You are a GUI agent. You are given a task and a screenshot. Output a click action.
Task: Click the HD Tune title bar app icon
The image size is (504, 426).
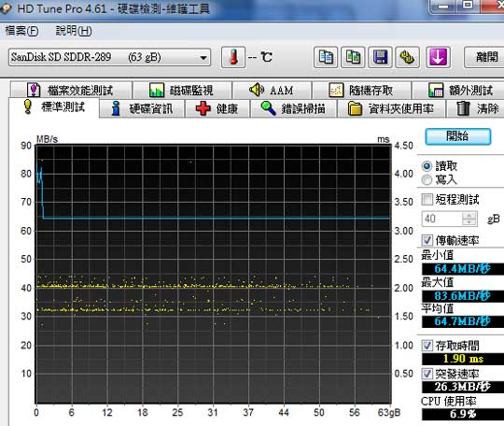(x=6, y=8)
